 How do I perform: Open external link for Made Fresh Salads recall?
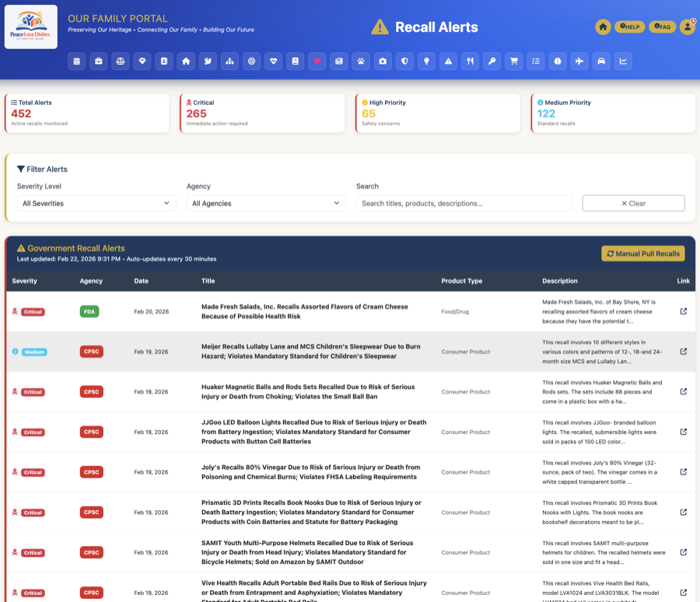coord(684,311)
